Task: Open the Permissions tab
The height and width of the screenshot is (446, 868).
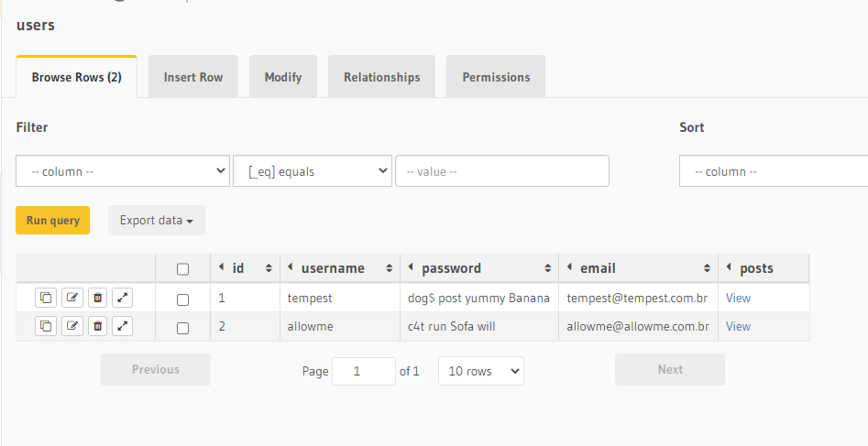Action: (496, 77)
